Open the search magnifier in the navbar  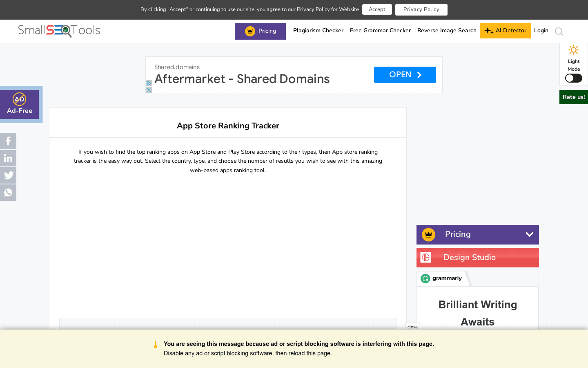click(x=559, y=31)
